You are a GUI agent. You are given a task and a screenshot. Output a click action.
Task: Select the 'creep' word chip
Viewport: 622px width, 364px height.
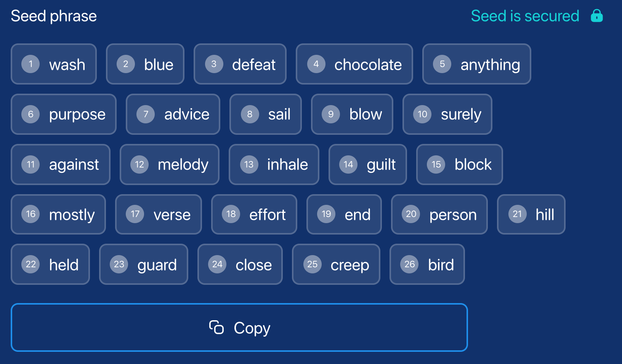(x=336, y=264)
